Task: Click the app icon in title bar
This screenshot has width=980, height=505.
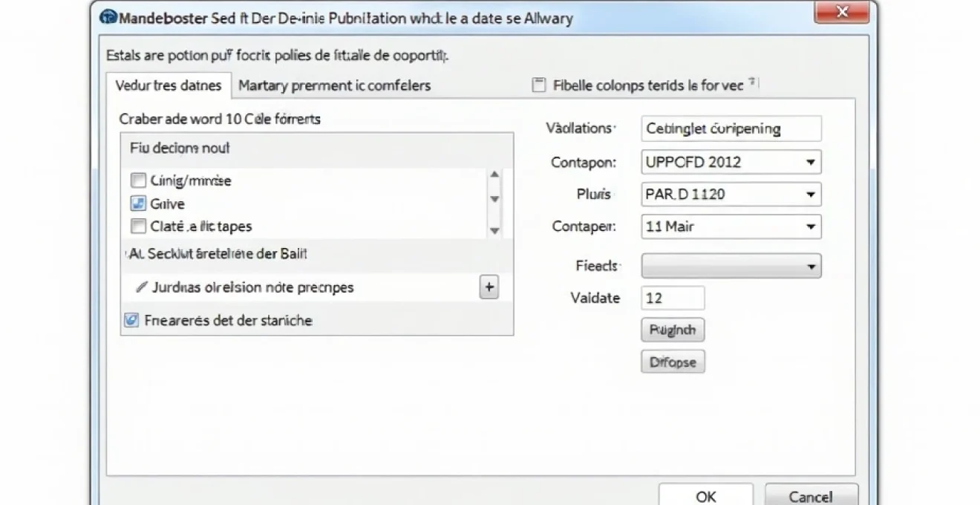Action: [x=108, y=18]
